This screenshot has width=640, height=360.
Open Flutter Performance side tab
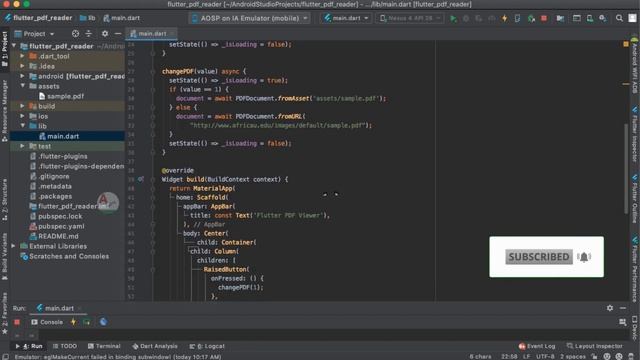tap(635, 268)
